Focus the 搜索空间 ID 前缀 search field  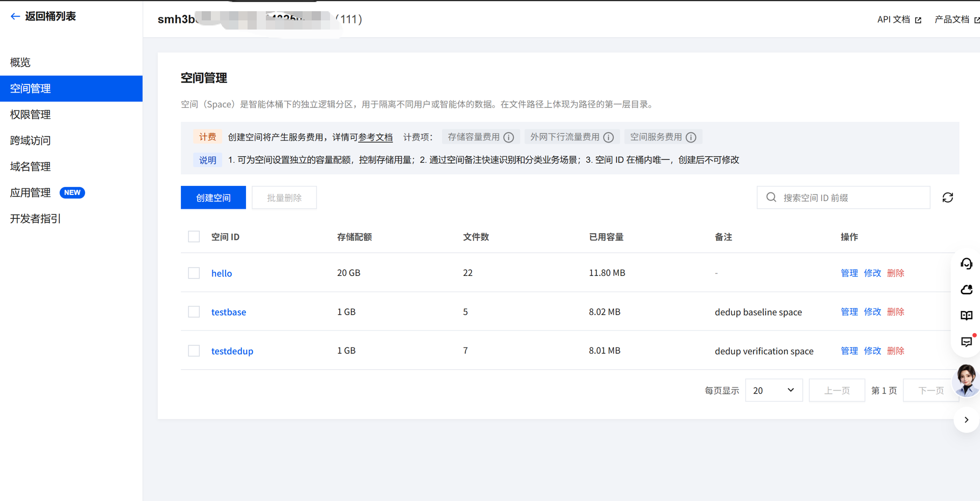pyautogui.click(x=843, y=198)
